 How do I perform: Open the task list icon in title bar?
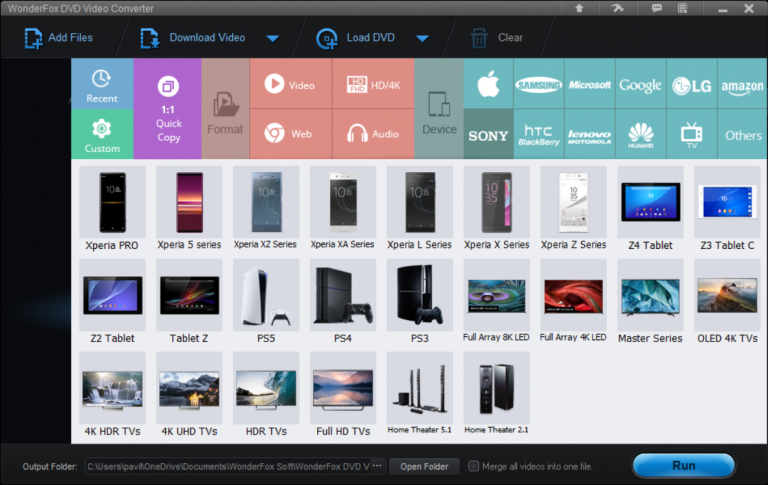pos(682,8)
